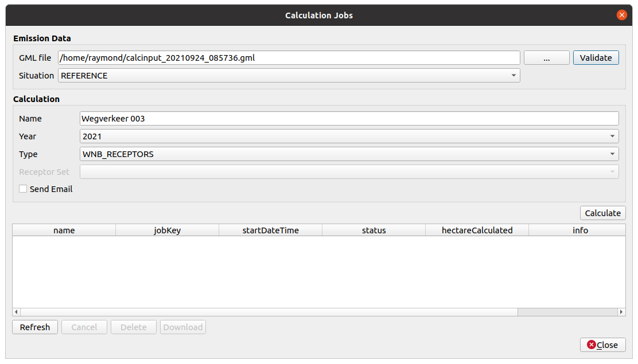Image resolution: width=638 pixels, height=364 pixels.
Task: Enable the Send Email checkbox
Action: 23,189
